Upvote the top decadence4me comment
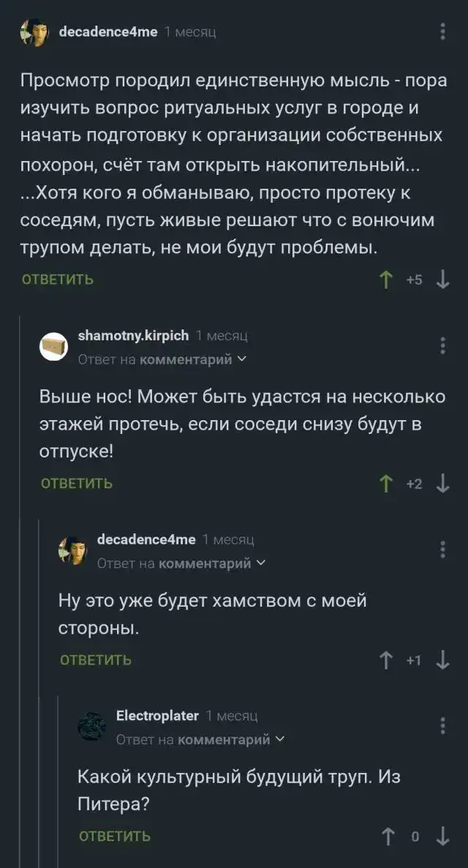The width and height of the screenshot is (468, 868). [x=387, y=280]
